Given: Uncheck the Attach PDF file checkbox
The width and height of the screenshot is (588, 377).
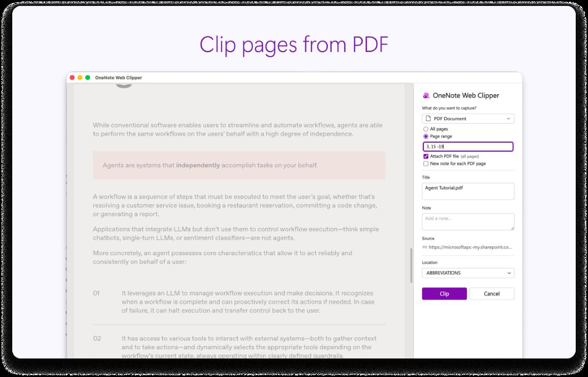Looking at the screenshot, I should [426, 156].
